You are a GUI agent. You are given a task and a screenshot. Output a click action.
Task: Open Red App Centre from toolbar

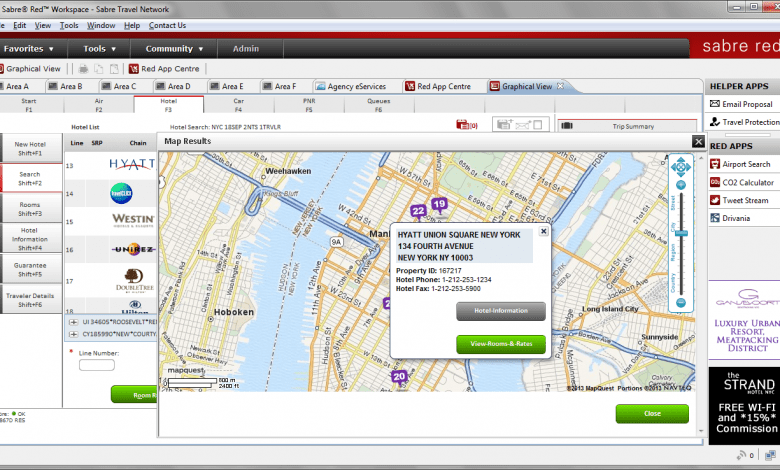coord(164,69)
